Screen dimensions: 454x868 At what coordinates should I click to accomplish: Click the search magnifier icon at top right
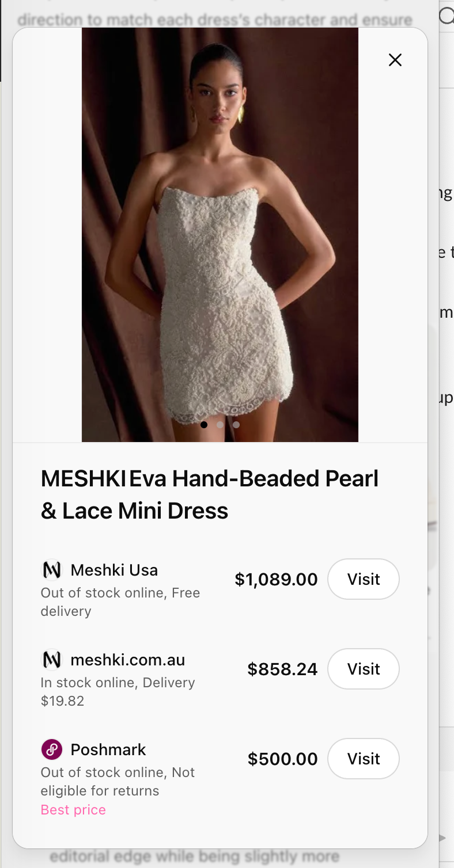447,15
